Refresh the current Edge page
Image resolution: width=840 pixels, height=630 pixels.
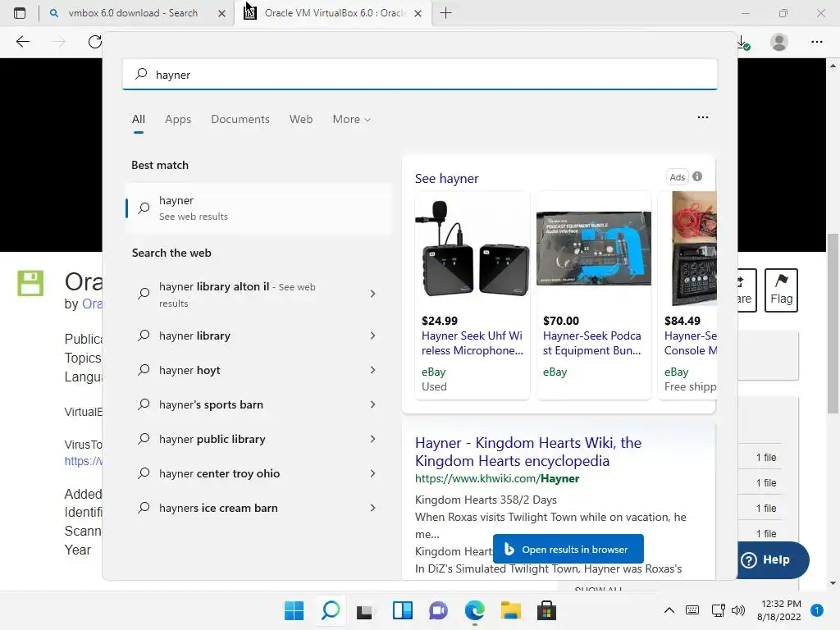tap(95, 42)
